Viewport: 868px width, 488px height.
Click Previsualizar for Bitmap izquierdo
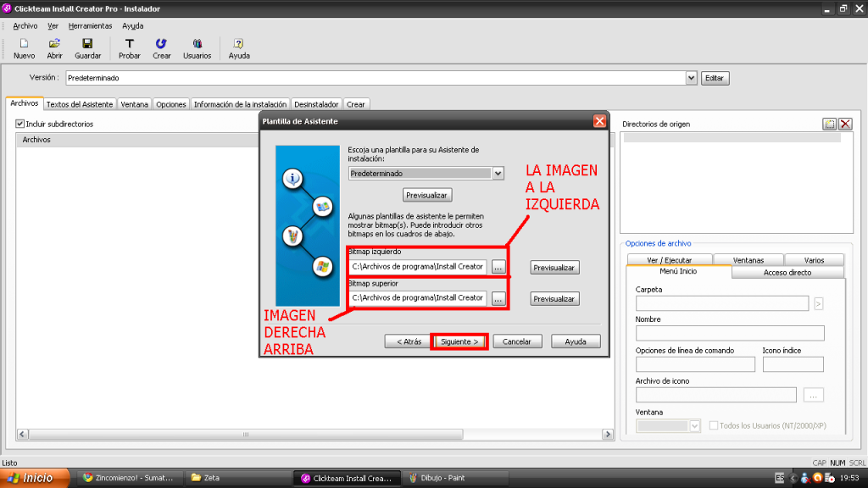(554, 268)
